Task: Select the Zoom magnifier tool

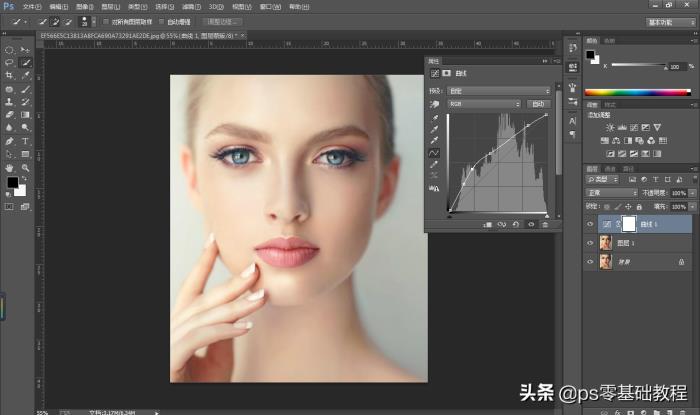Action: point(25,167)
